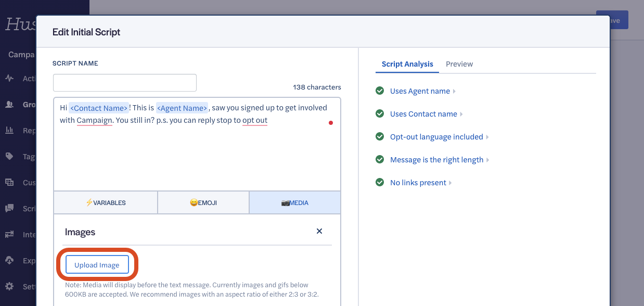
Task: Click the underlined words opt out in script
Action: coord(255,120)
